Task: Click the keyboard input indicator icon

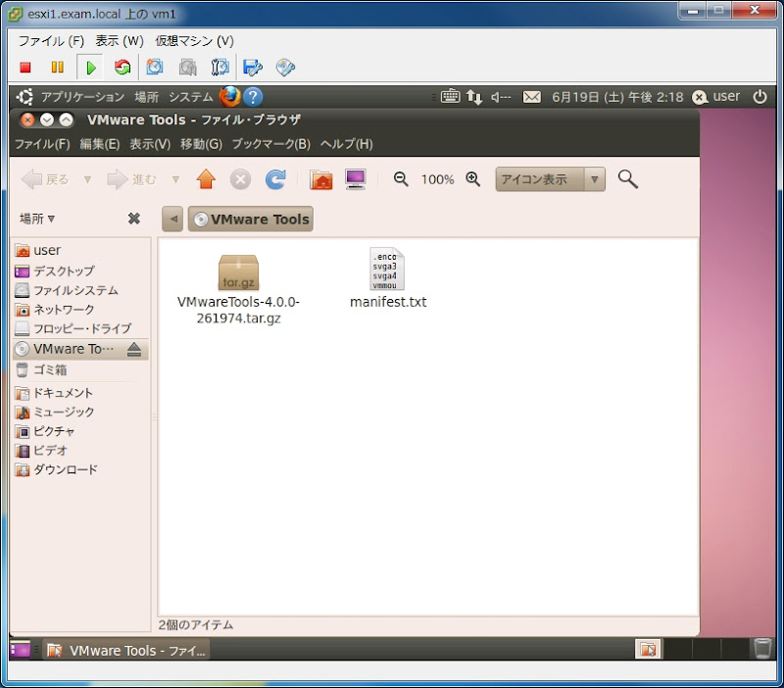Action: 450,96
